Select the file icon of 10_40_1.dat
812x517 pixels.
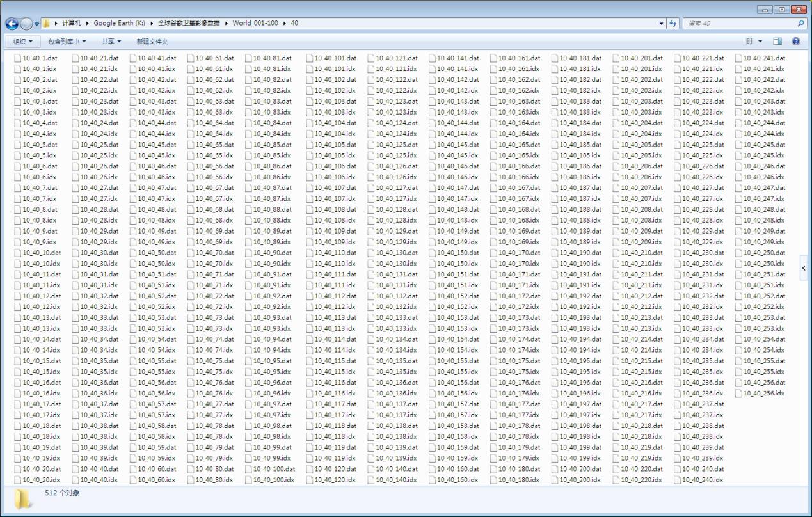pyautogui.click(x=18, y=58)
